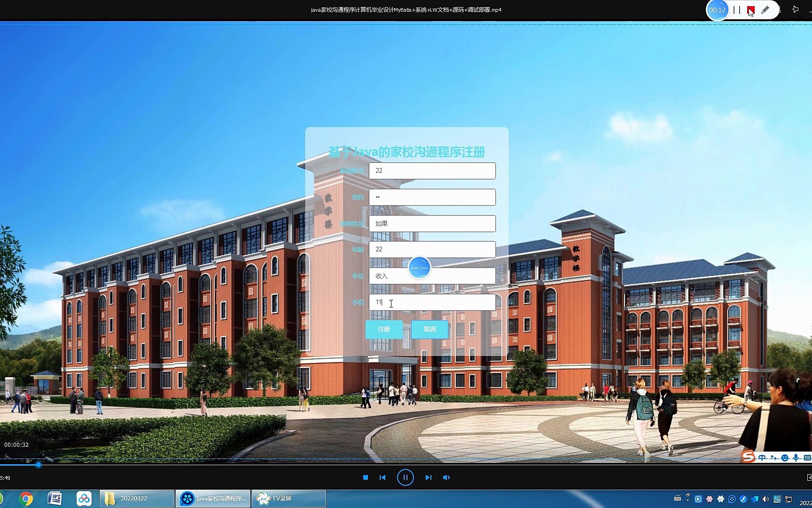Viewport: 812px width, 508px height.
Task: Open Microsoft Word from the taskbar
Action: point(55,499)
